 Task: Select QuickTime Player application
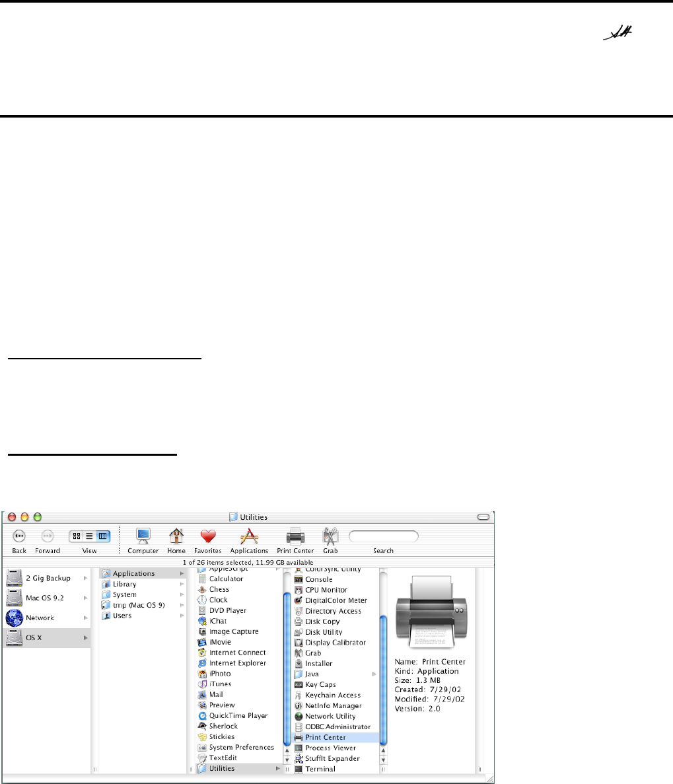239,715
